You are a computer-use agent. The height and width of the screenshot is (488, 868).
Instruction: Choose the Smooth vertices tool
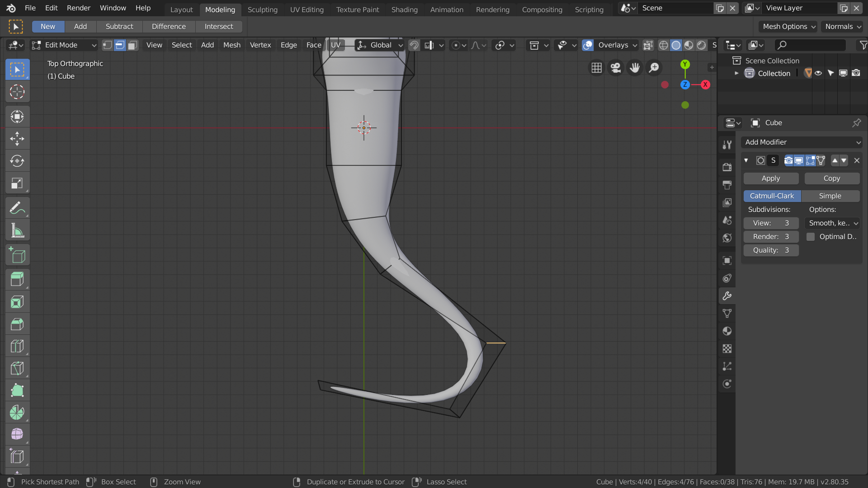(x=17, y=435)
